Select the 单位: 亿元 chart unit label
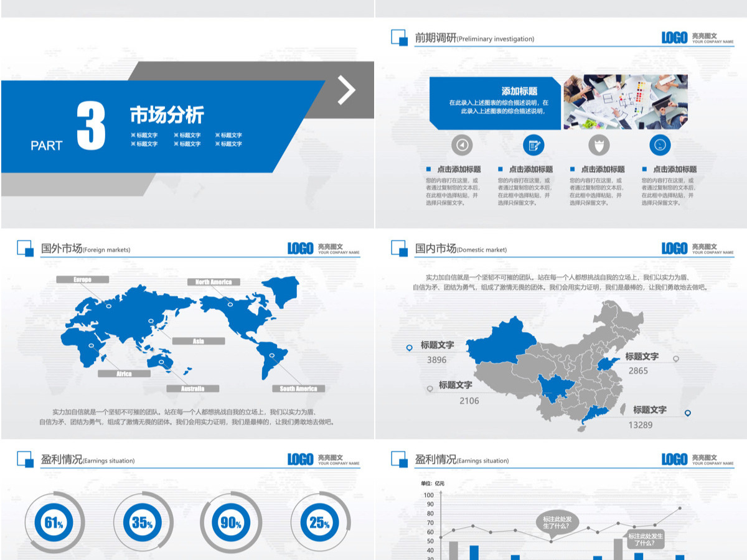This screenshot has width=747, height=560. tap(433, 483)
